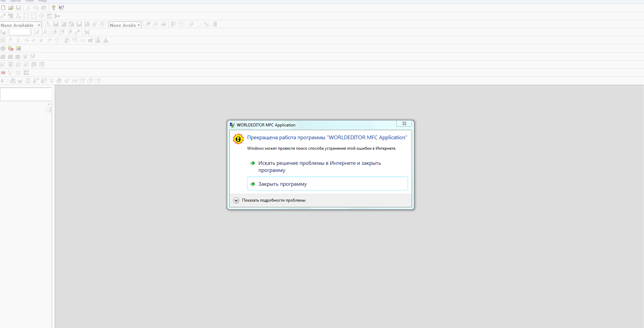The width and height of the screenshot is (644, 328).
Task: Click the anchor icon in bottom toolbar
Action: pyautogui.click(x=28, y=81)
